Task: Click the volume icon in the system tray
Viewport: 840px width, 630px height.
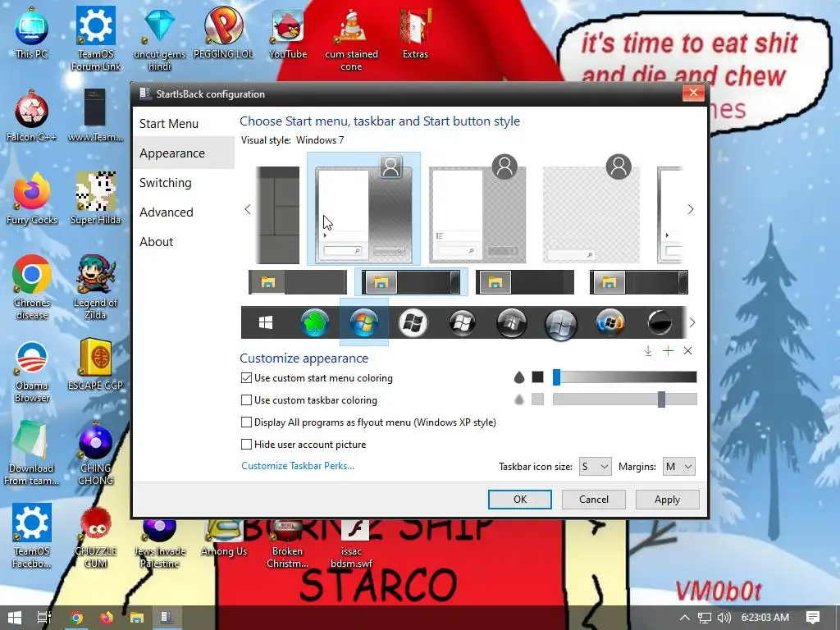Action: coord(724,618)
